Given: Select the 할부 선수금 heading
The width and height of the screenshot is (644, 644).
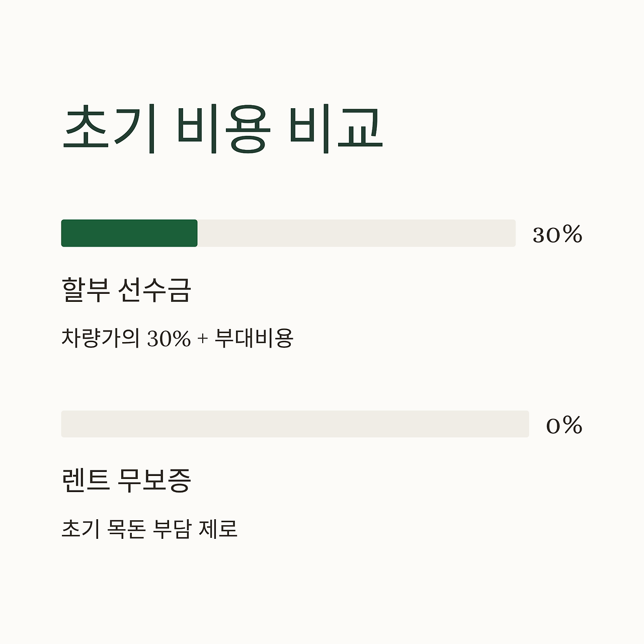Looking at the screenshot, I should pyautogui.click(x=126, y=290).
